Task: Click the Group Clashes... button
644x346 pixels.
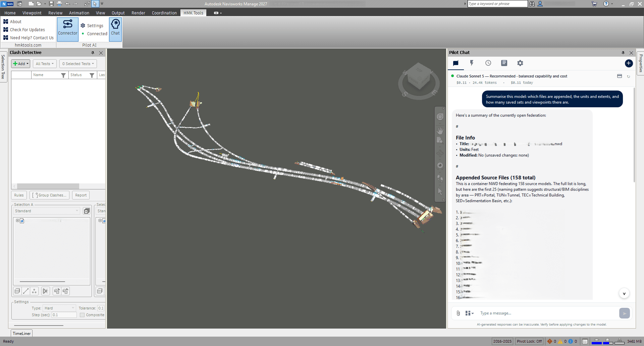Action: pyautogui.click(x=50, y=195)
